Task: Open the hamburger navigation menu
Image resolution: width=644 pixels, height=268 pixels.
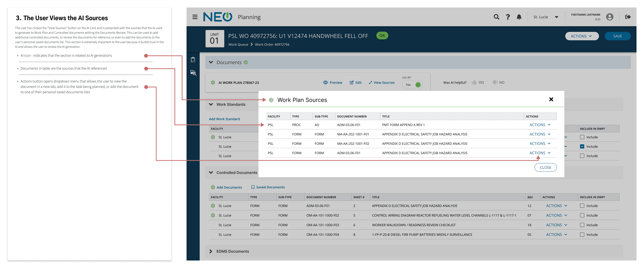Action: pyautogui.click(x=195, y=17)
